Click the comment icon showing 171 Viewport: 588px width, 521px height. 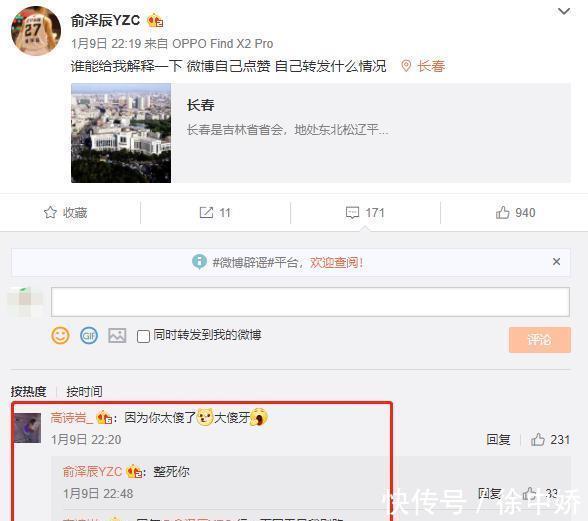[x=352, y=213]
